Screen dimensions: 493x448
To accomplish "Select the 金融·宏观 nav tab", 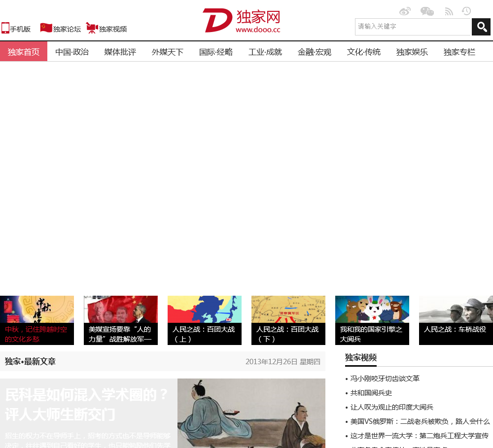I will 315,52.
